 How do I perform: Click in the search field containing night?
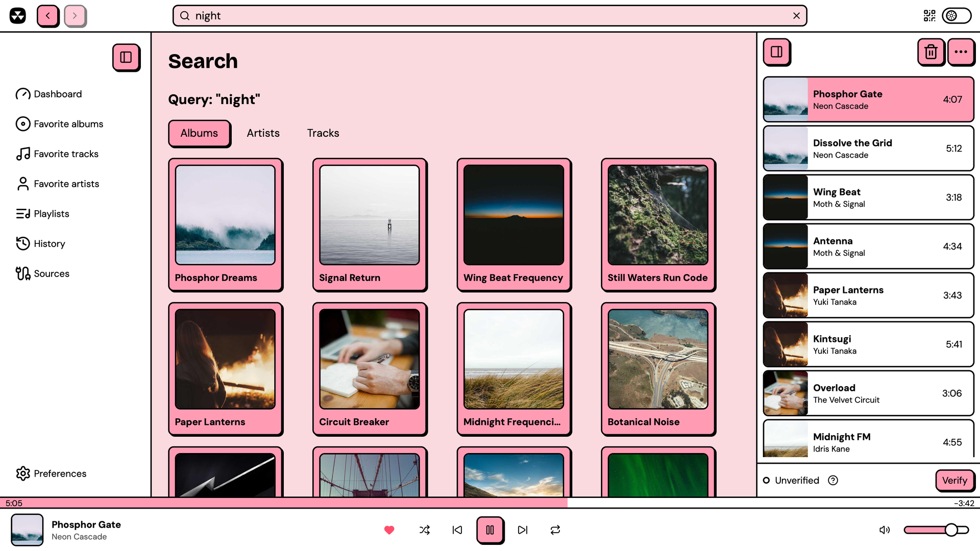[490, 16]
